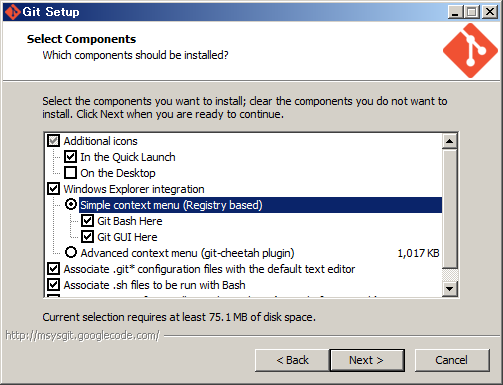Cancel the Git Setup installation

tap(452, 360)
